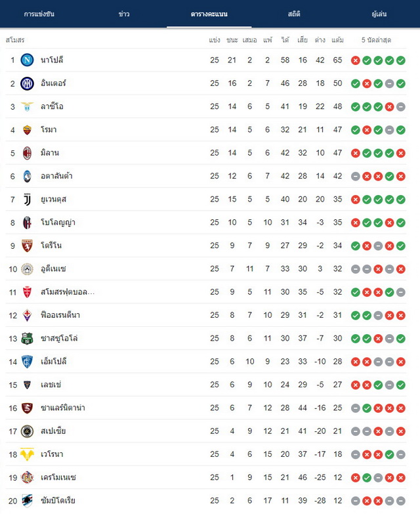
Task: Click Napoli's most recent match result indicator
Action: (x=401, y=60)
